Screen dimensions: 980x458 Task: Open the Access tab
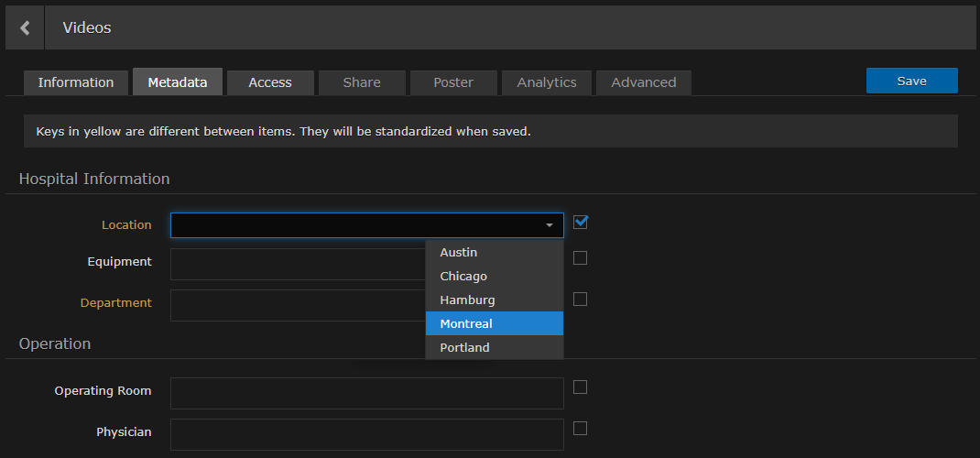[270, 82]
